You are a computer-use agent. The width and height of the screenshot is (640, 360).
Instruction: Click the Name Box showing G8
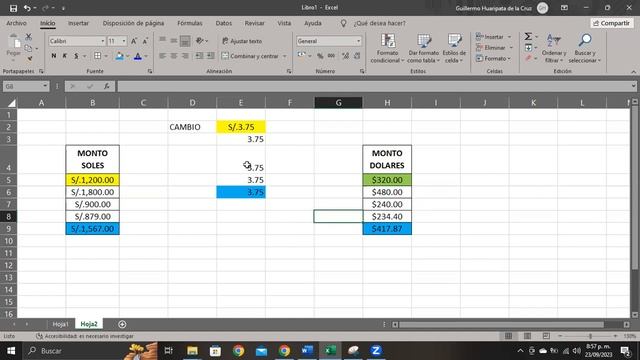coord(23,86)
